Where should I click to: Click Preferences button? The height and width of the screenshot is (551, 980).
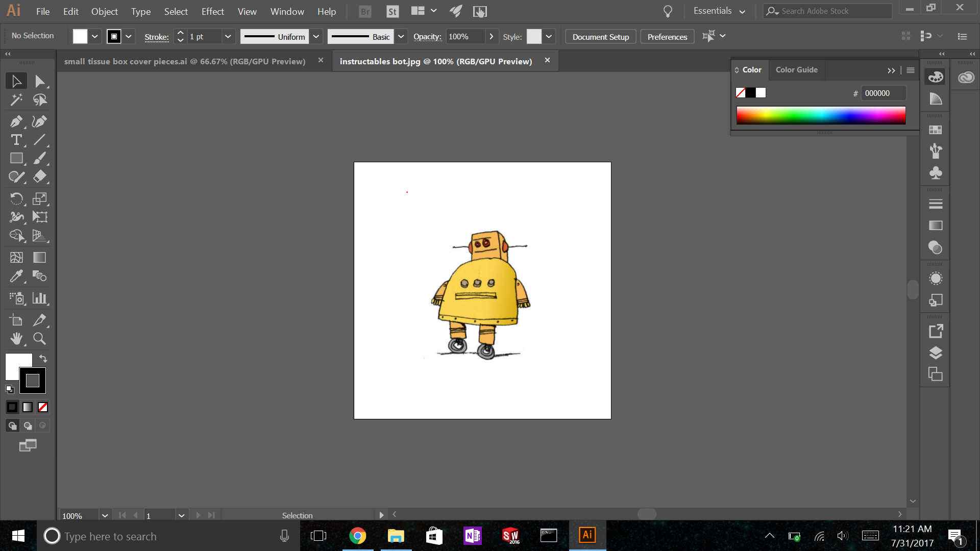667,37
